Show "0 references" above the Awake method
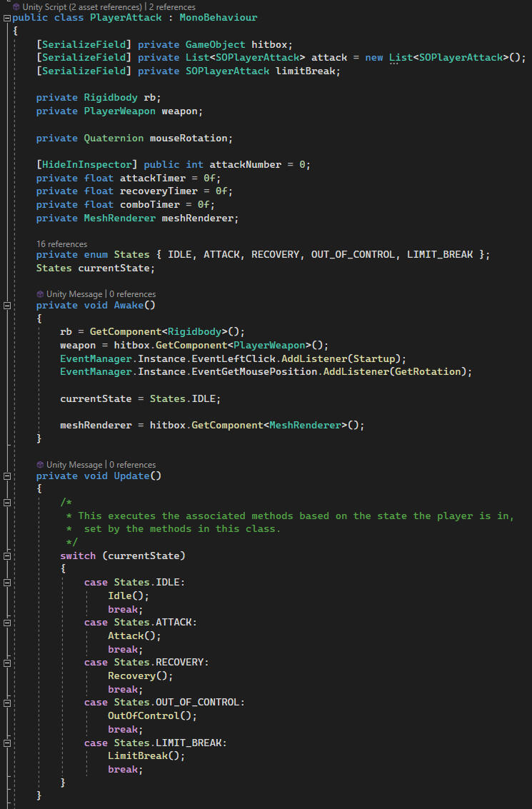532x809 pixels. click(133, 294)
